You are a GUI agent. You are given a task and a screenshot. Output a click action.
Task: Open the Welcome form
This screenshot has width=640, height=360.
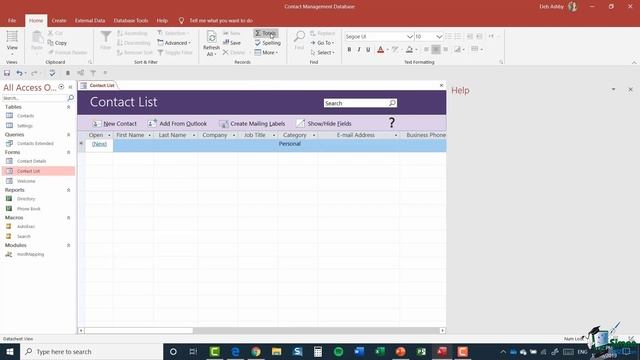click(x=26, y=181)
